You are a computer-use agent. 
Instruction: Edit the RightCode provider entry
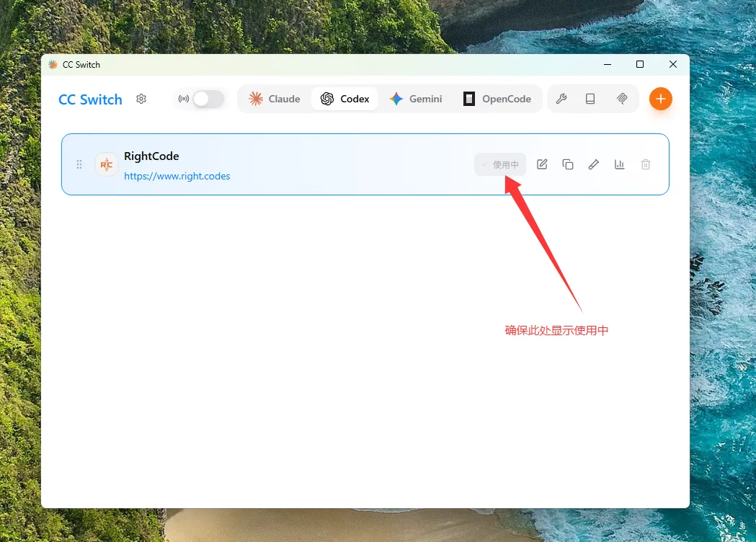click(542, 164)
